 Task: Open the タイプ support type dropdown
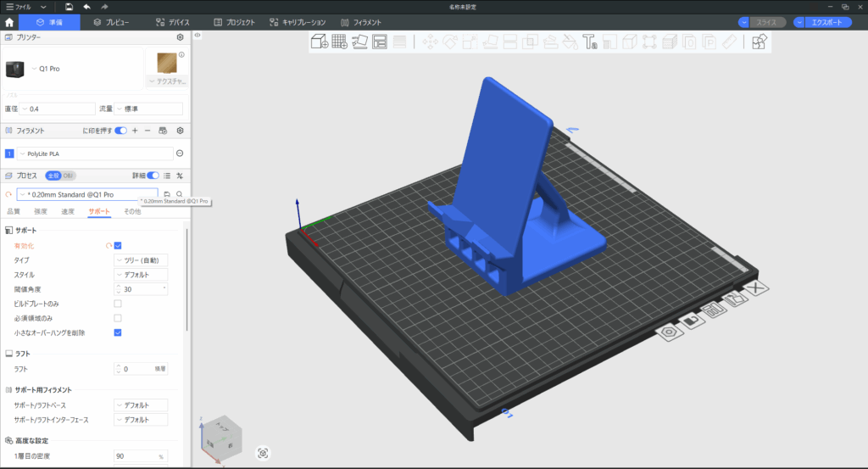(x=141, y=260)
